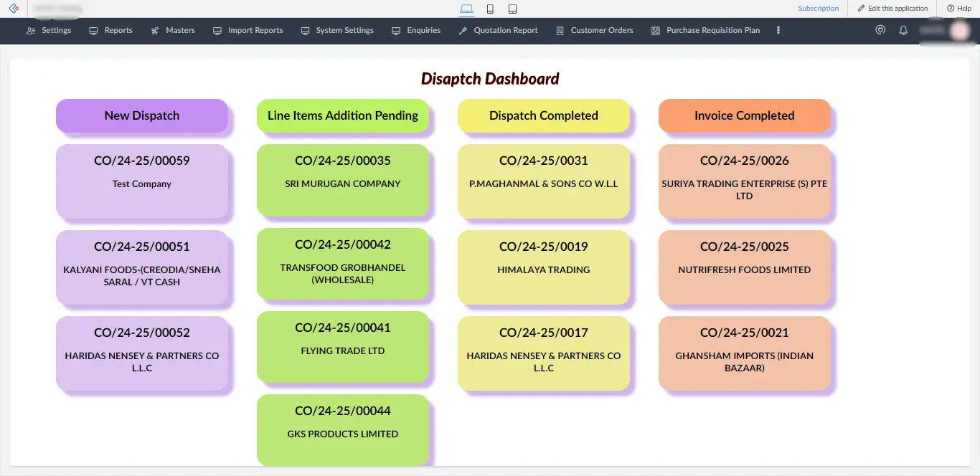The width and height of the screenshot is (980, 476).
Task: Click the Zoho Creator logo top-left
Action: click(12, 8)
